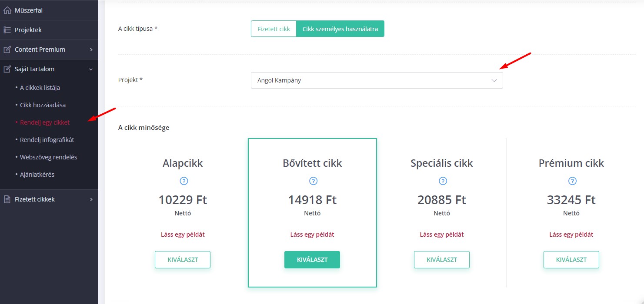Click the Fizetett cikkek document icon

[x=7, y=199]
